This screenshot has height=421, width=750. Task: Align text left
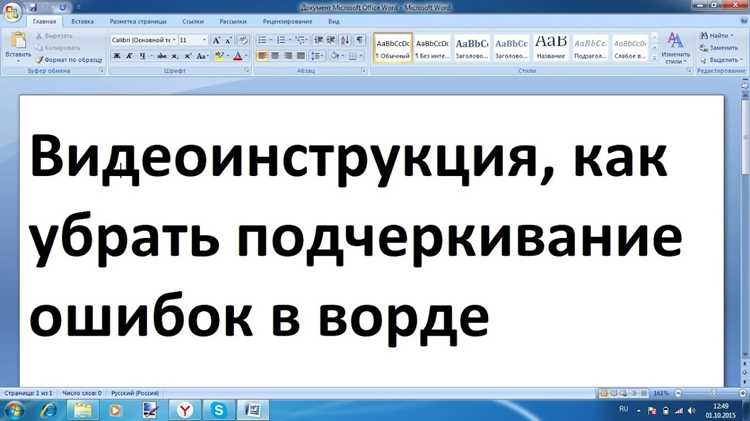[262, 56]
